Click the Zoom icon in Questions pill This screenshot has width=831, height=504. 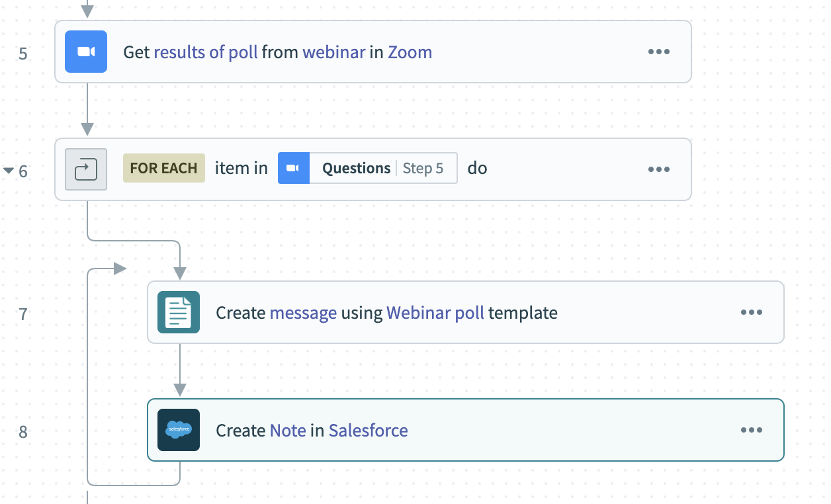tap(293, 169)
